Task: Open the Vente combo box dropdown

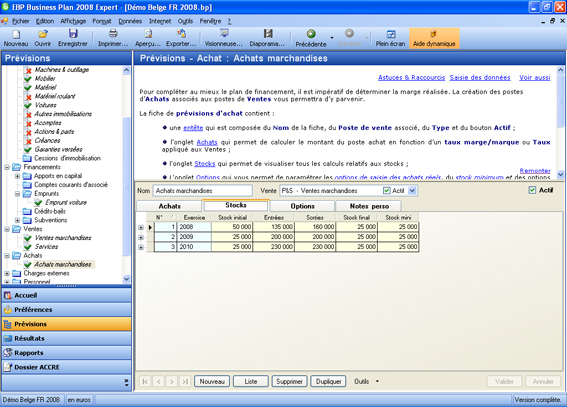Action: [412, 190]
